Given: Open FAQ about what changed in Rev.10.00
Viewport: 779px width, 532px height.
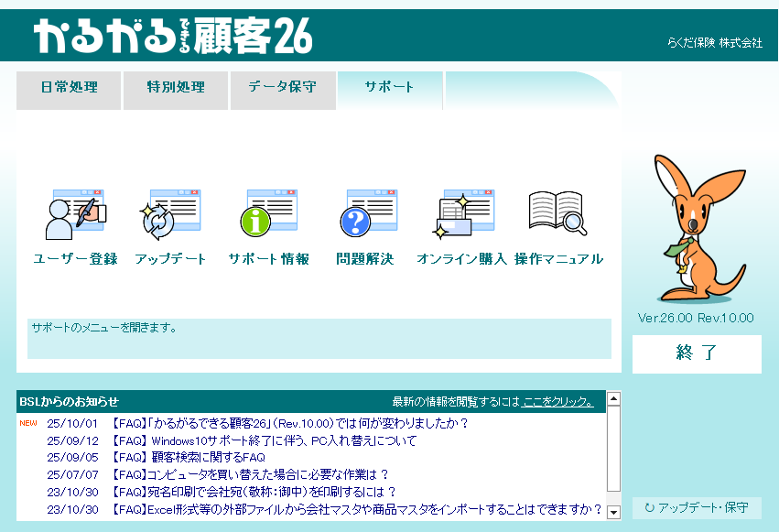Looking at the screenshot, I should point(291,423).
